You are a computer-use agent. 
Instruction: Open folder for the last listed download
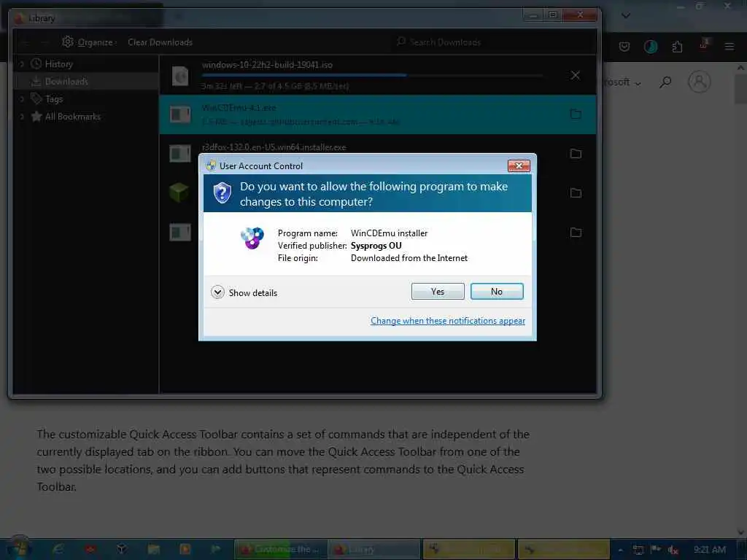coord(576,233)
